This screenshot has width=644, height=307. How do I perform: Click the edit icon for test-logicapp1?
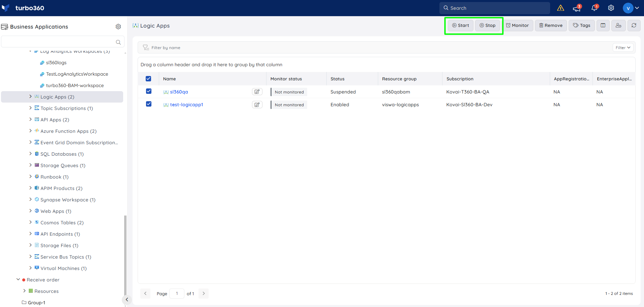[x=257, y=105]
